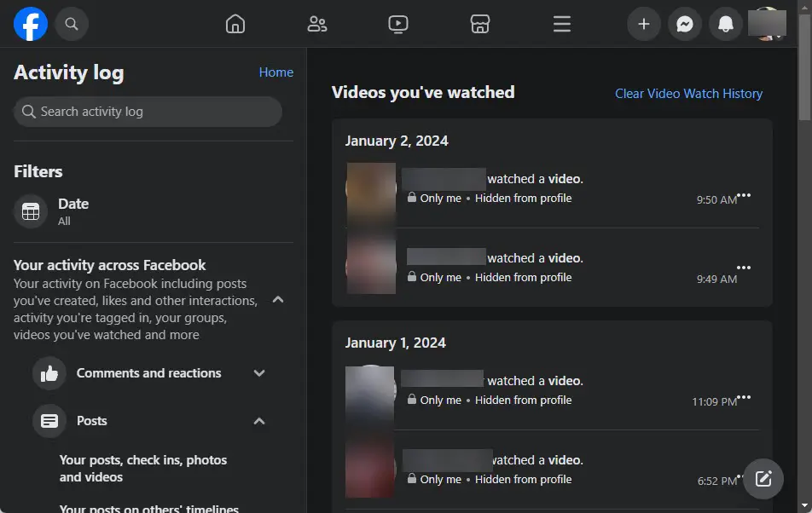Click the Posts section icon
812x513 pixels.
click(49, 421)
